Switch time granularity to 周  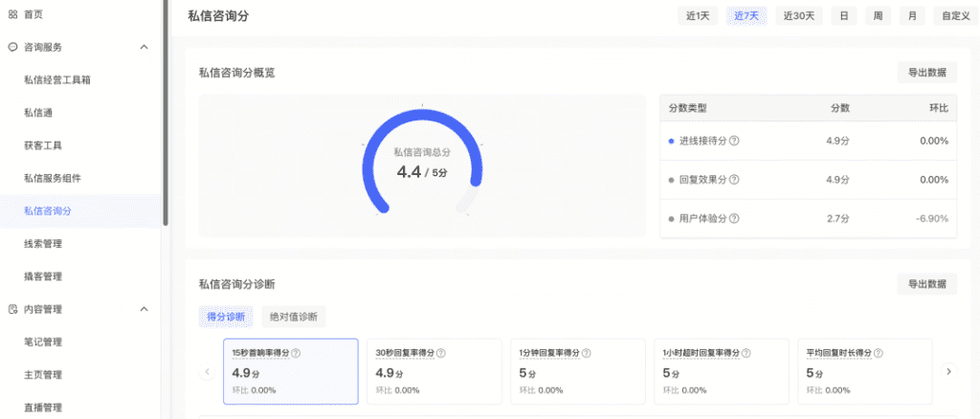(x=879, y=16)
